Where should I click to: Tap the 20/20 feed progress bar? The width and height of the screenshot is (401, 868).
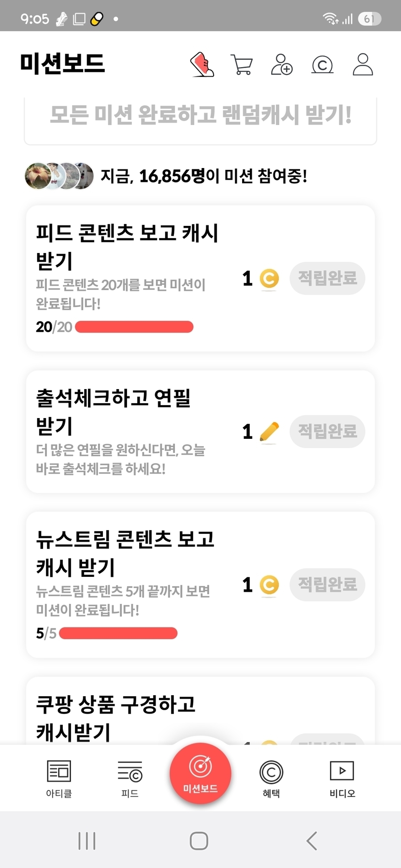point(134,327)
